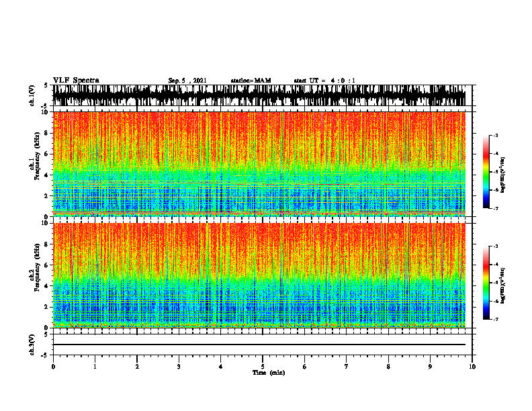Click the "station=MAM" header label
This screenshot has width=532, height=411.
click(251, 81)
